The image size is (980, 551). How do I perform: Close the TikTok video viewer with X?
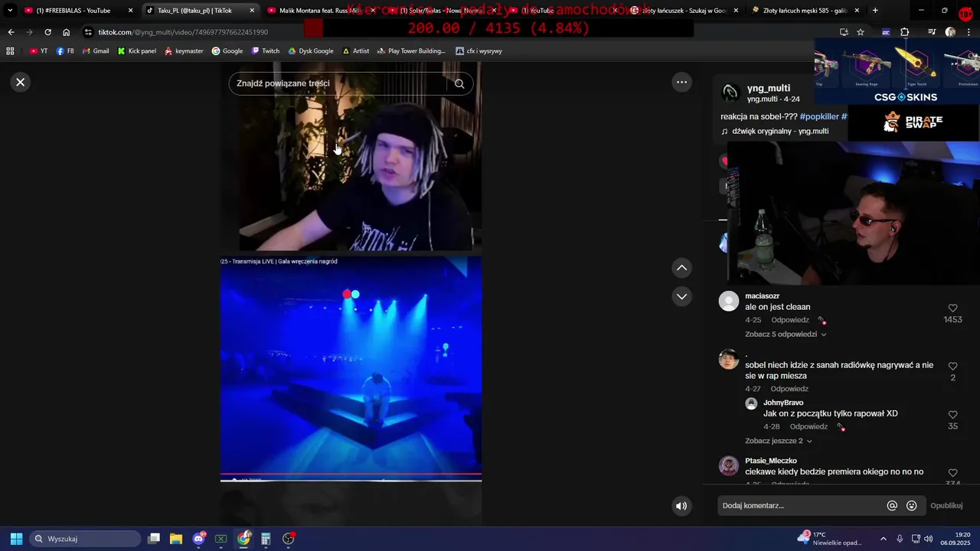click(x=21, y=82)
